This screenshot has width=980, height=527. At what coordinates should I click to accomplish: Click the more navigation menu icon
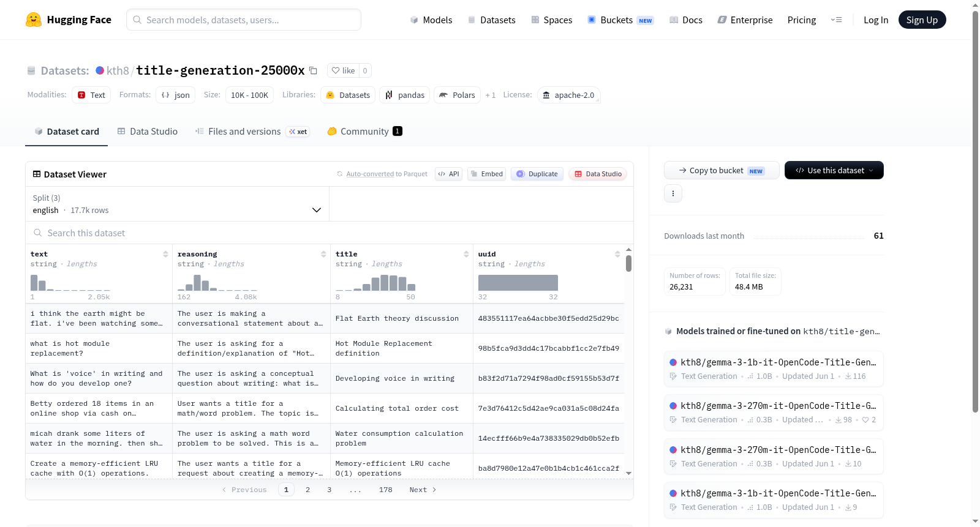coord(836,20)
